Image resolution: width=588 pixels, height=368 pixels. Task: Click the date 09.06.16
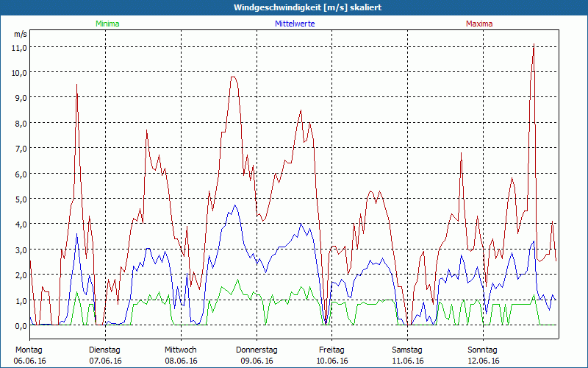tap(257, 361)
